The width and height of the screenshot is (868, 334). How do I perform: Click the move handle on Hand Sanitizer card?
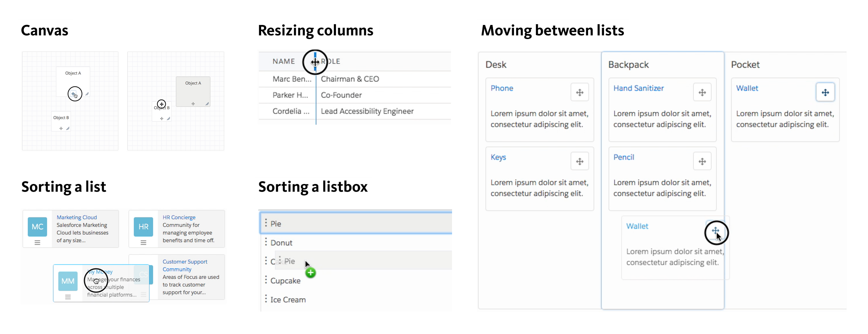[x=702, y=92]
